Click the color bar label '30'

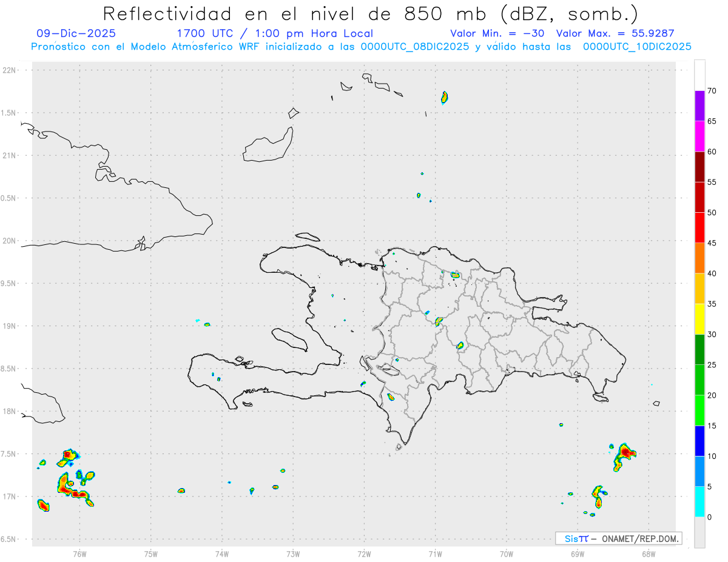pyautogui.click(x=712, y=335)
